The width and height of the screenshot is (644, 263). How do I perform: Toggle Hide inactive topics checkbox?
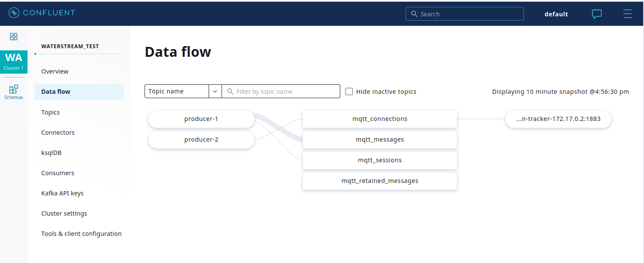tap(349, 91)
